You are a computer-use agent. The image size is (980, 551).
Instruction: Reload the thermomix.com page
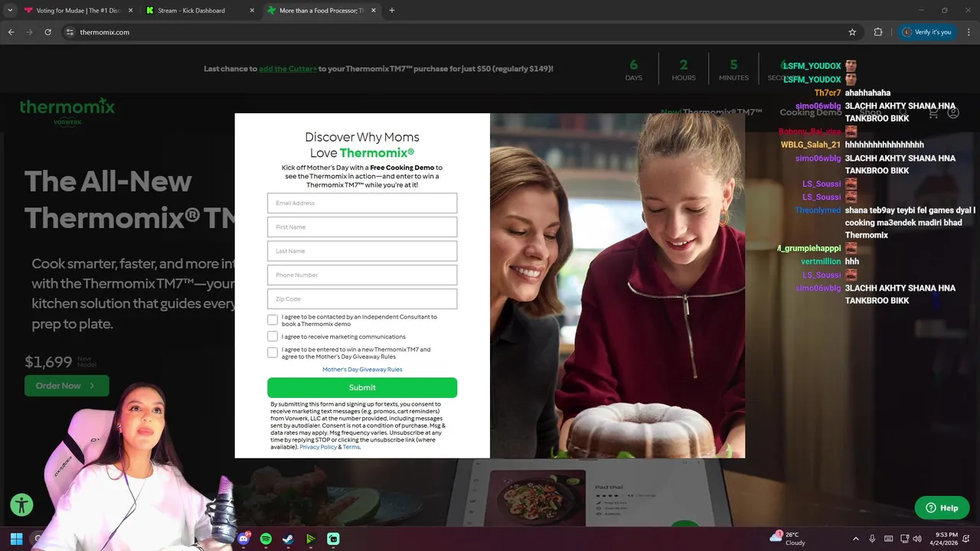pos(47,32)
